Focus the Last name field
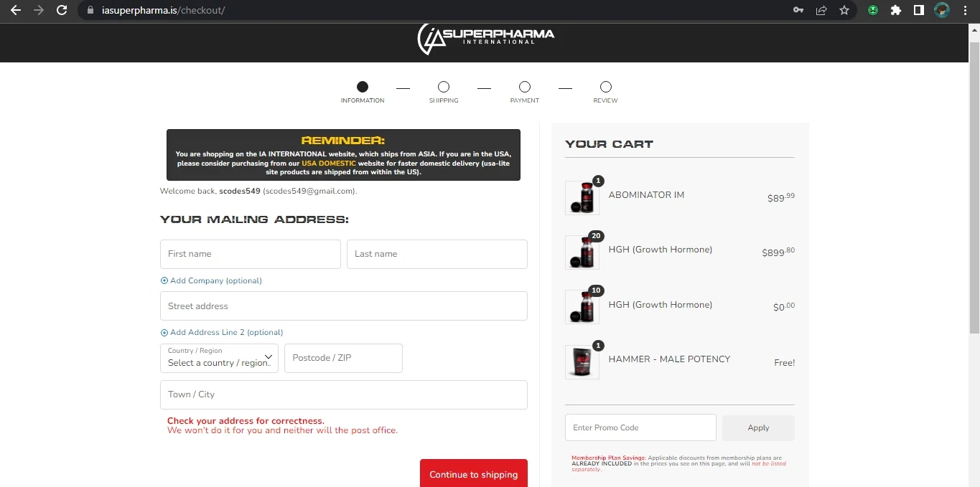The width and height of the screenshot is (980, 487). click(x=437, y=254)
